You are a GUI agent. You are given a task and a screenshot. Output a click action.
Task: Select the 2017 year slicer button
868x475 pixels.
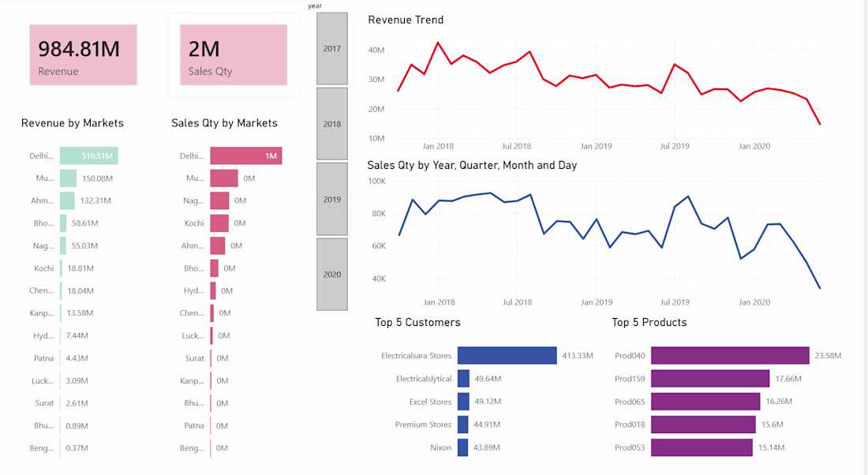[332, 49]
